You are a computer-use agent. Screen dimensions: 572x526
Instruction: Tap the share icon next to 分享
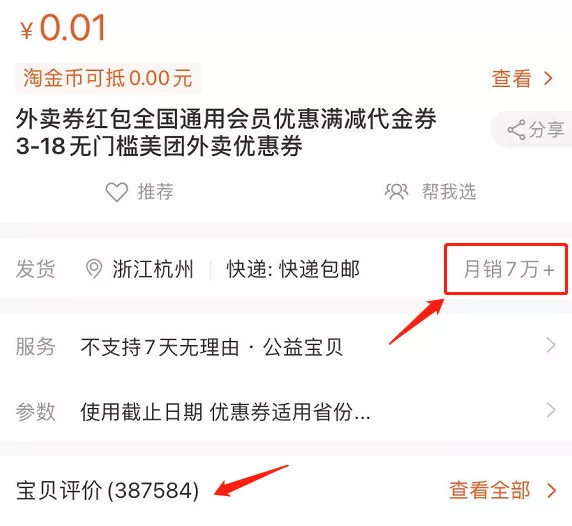(x=517, y=130)
